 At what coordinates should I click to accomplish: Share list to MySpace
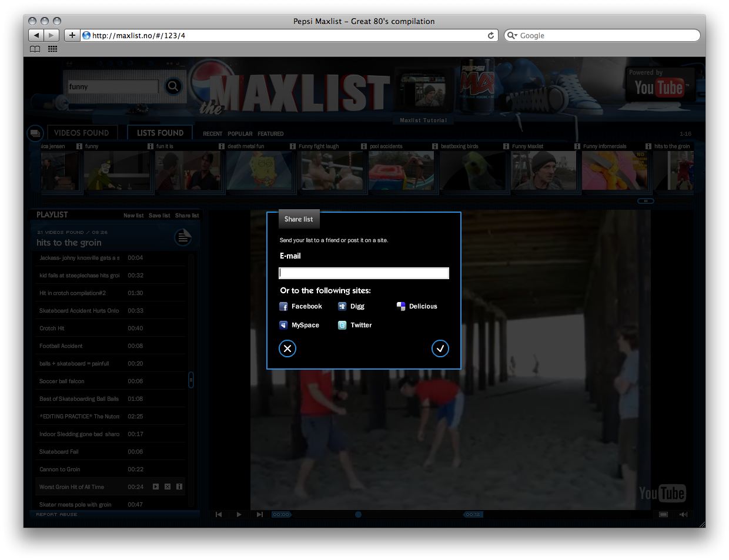299,325
